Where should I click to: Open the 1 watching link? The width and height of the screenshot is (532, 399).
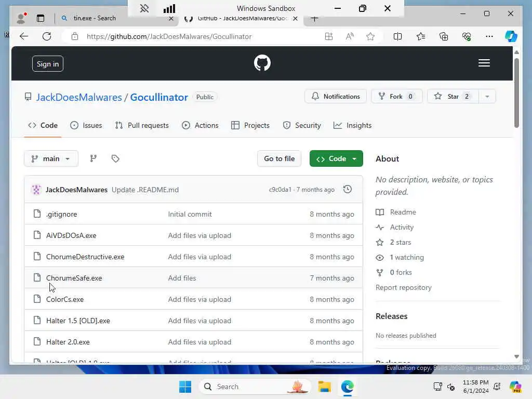point(400,258)
